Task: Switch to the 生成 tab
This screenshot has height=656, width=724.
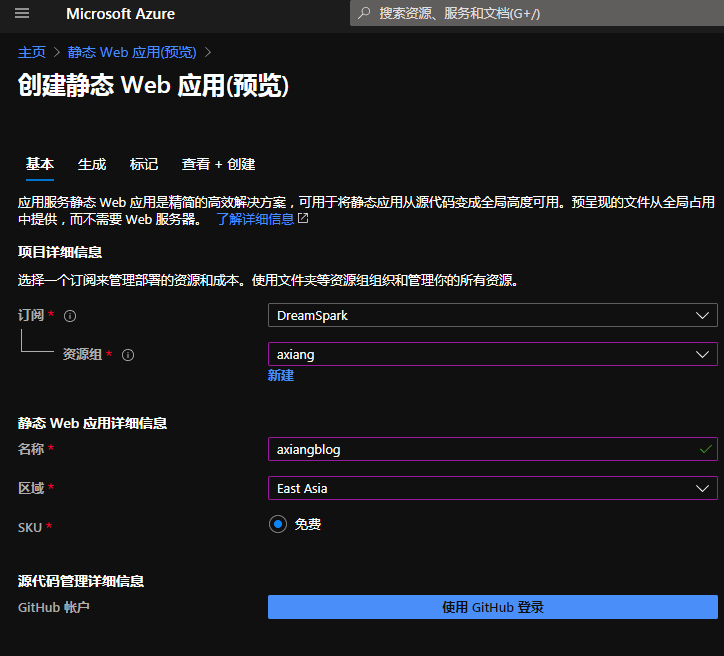Action: (x=92, y=164)
